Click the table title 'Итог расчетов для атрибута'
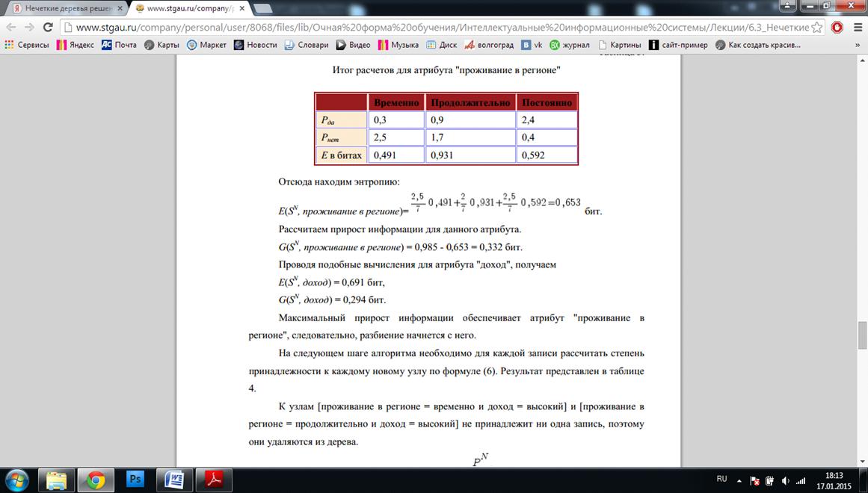The image size is (868, 493). pos(446,69)
